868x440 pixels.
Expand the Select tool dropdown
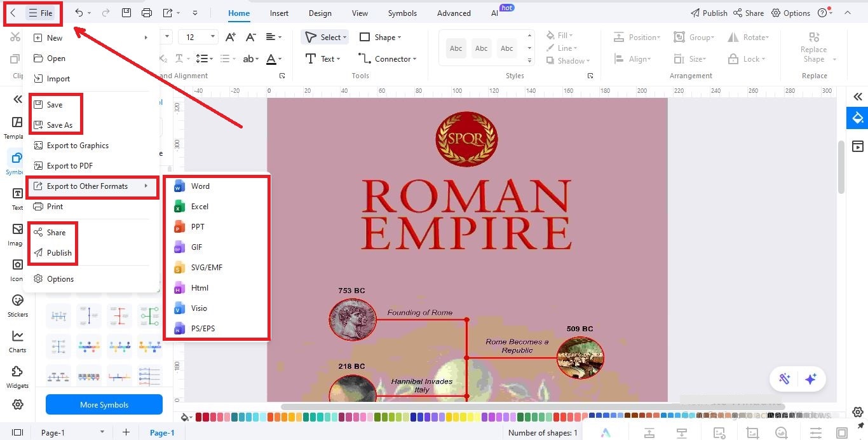click(345, 38)
